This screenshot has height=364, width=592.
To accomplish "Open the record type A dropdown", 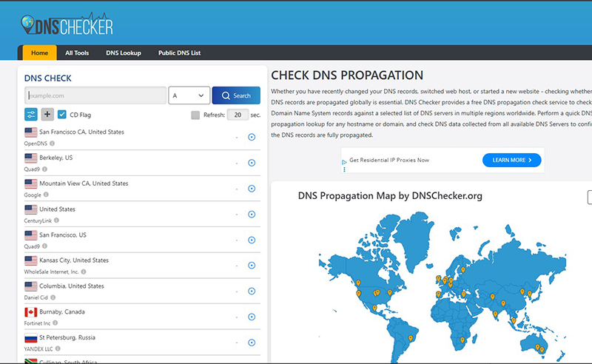I will tap(189, 95).
